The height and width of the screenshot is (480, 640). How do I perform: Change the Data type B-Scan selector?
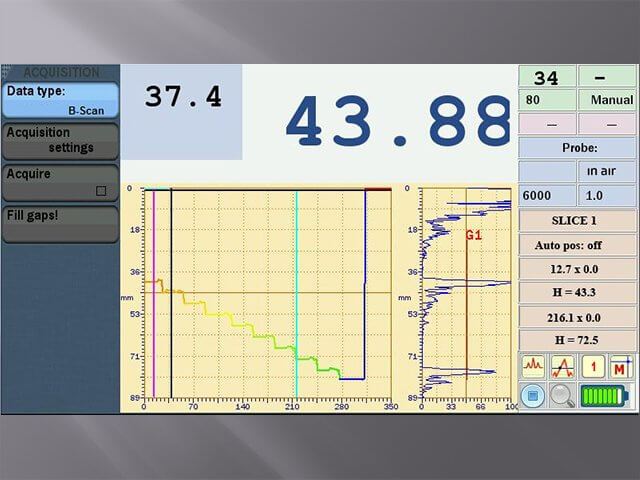tap(59, 101)
